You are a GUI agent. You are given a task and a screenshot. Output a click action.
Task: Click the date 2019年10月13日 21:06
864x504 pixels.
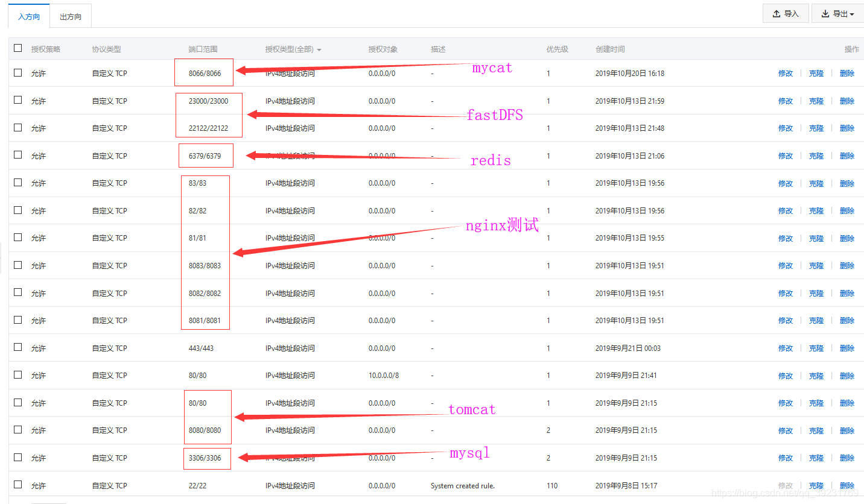[630, 156]
